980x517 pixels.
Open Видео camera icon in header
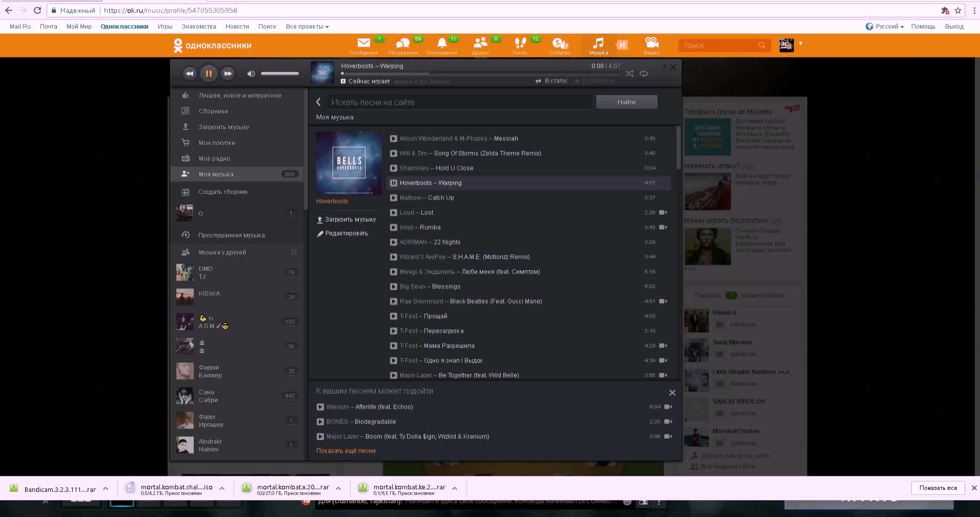[651, 43]
